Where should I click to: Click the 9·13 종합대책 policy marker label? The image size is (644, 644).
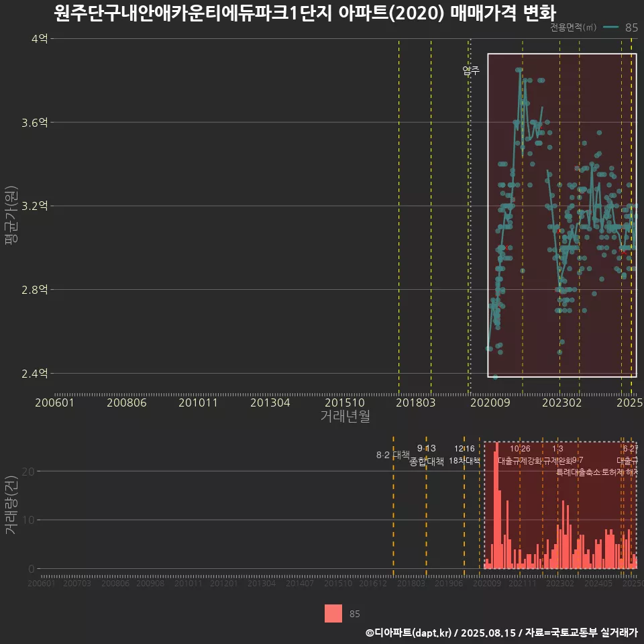pyautogui.click(x=427, y=455)
